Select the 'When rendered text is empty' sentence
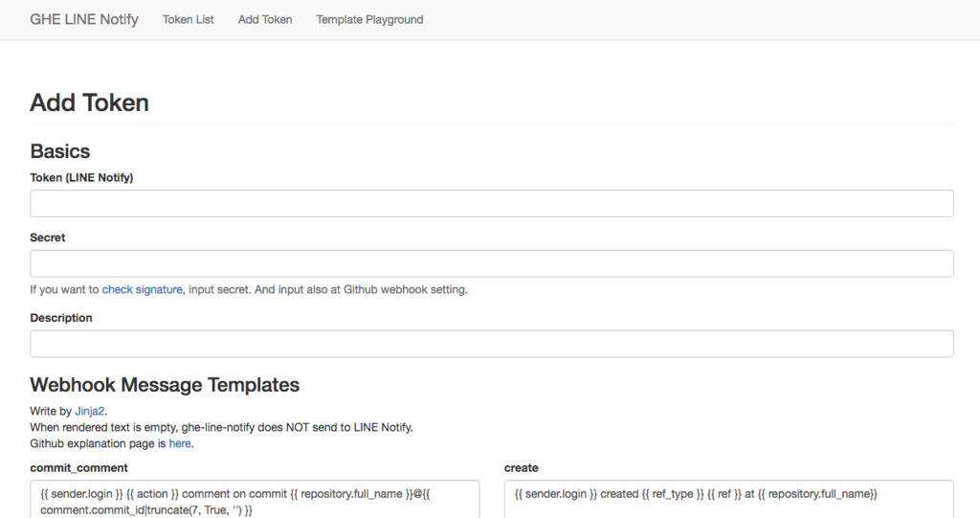 pos(221,427)
